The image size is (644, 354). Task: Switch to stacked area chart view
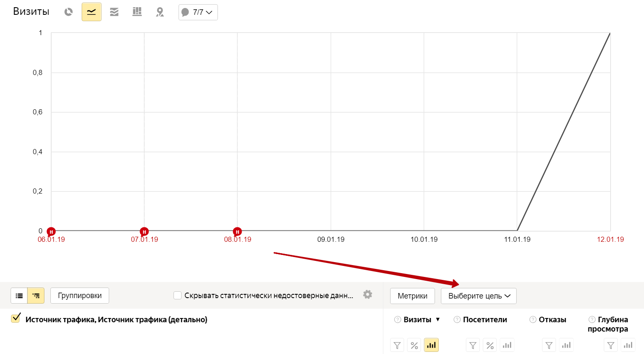click(114, 12)
